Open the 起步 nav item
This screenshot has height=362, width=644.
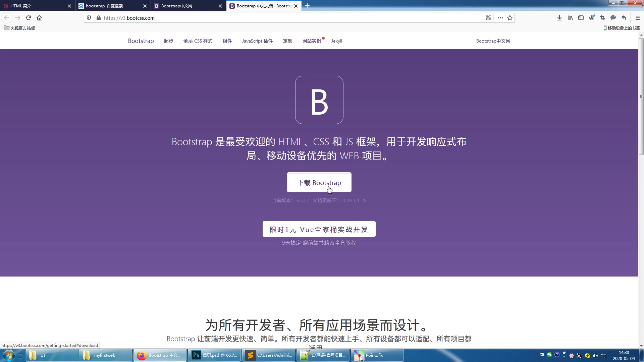[x=168, y=41]
